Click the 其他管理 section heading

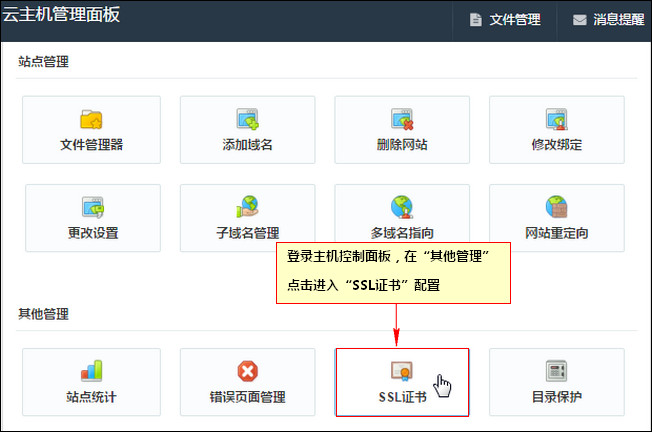(43, 314)
